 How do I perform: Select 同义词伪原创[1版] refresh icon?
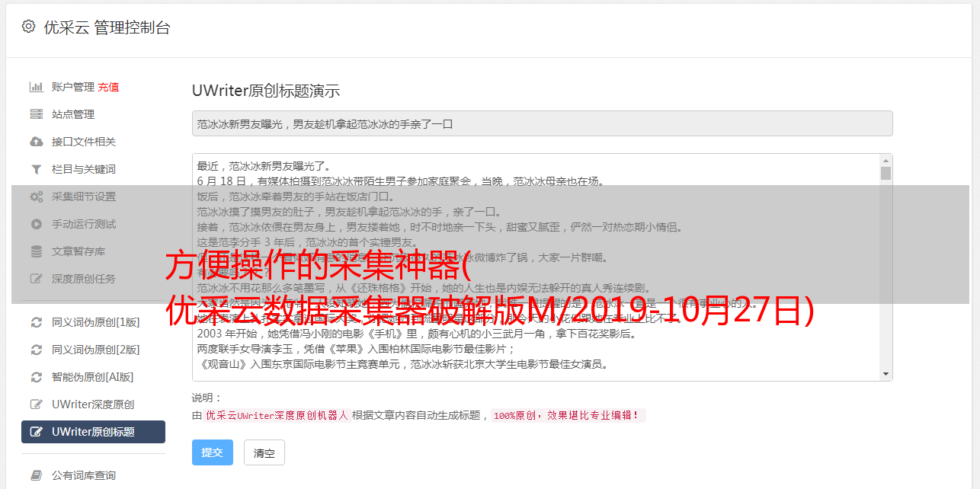pyautogui.click(x=36, y=322)
